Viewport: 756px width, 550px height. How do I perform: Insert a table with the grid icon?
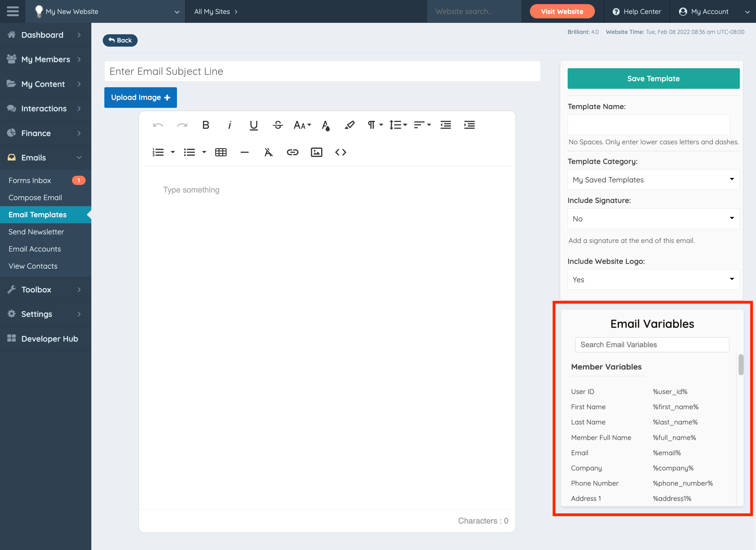pos(221,152)
